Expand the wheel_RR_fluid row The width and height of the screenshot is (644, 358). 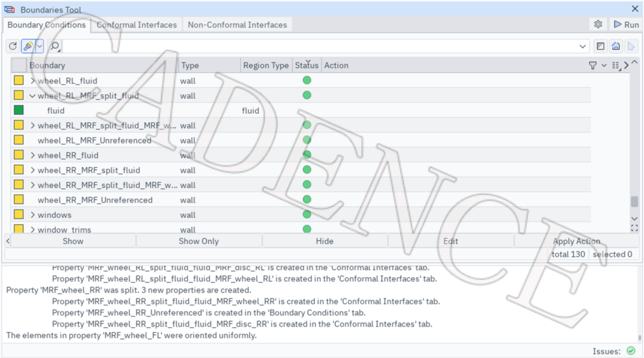(x=32, y=155)
